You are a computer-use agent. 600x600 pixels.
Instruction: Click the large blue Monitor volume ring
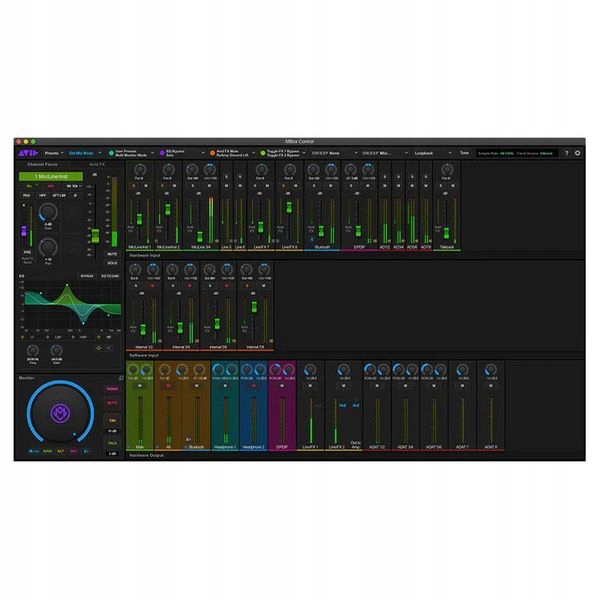(x=60, y=413)
